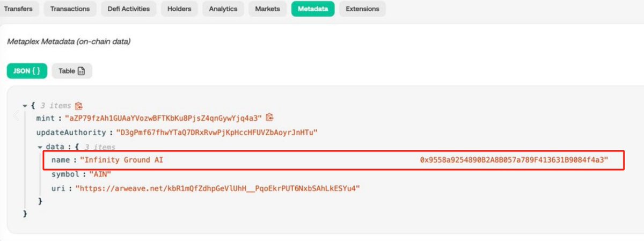Click the mint address value
Screen dimensions: 644x241
coord(163,118)
